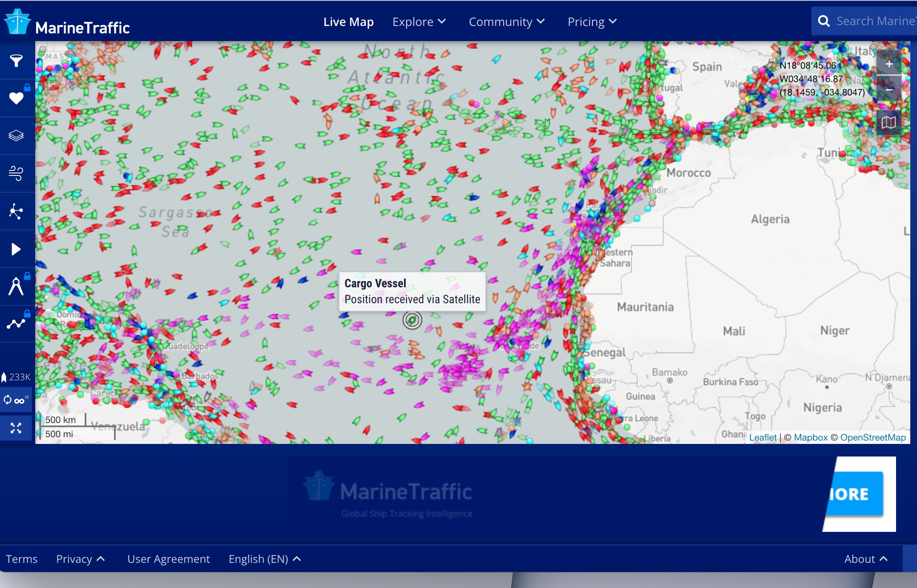
Task: Open the route graph tool icon
Action: tap(16, 324)
